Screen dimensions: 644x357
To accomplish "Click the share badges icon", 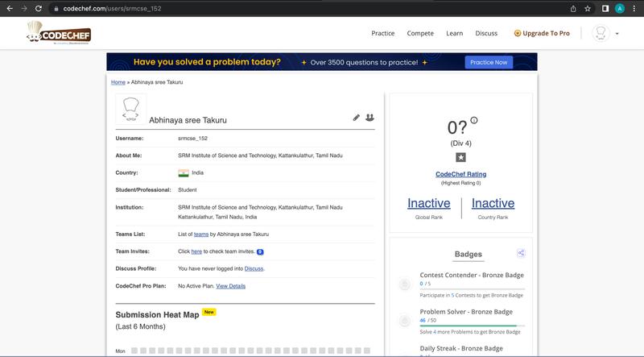I will [x=522, y=253].
